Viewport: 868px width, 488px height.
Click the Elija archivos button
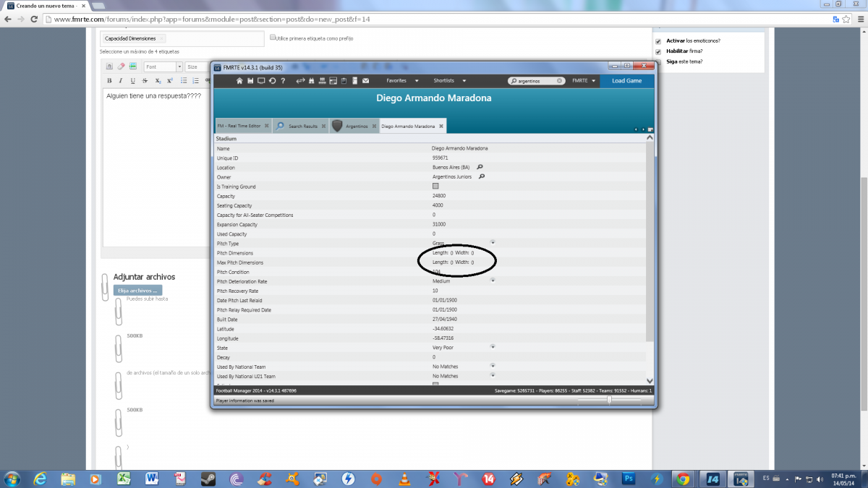pos(137,291)
